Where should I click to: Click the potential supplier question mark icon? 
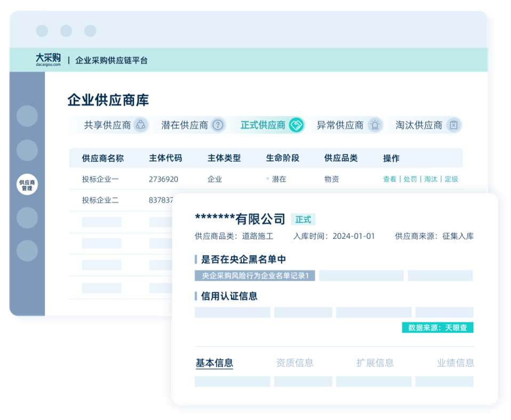point(218,125)
